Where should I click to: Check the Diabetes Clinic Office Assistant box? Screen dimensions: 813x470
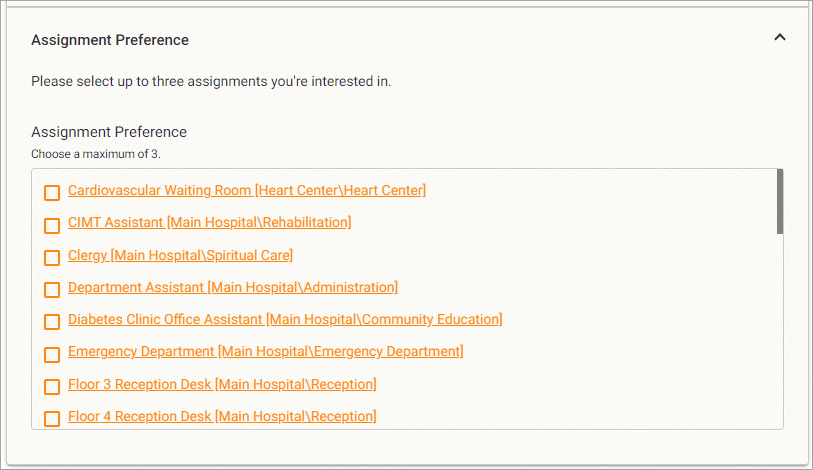(x=52, y=322)
